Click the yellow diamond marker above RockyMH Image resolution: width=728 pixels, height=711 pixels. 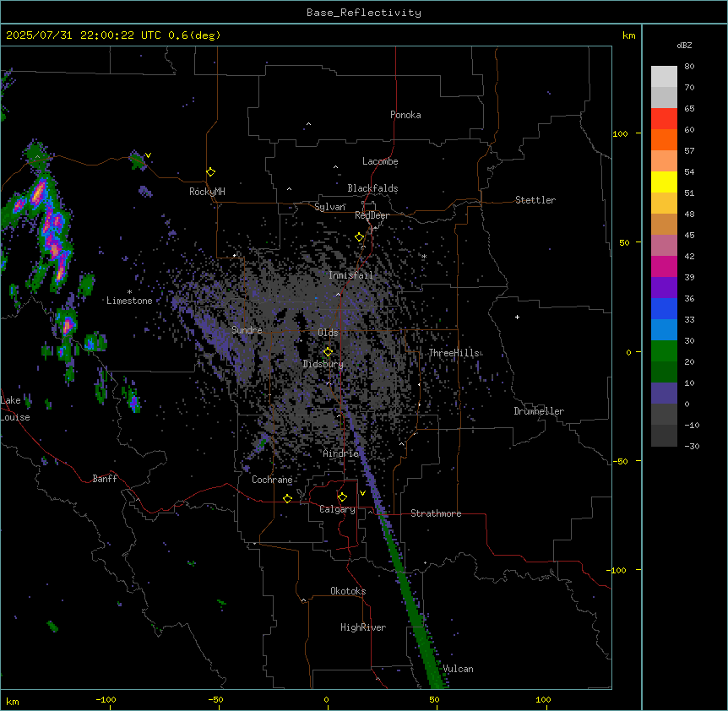[210, 172]
